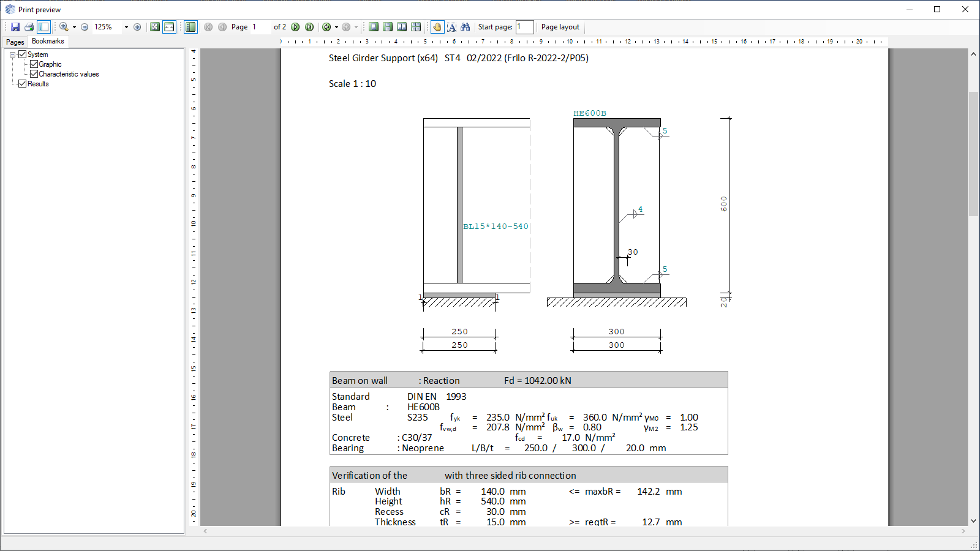The image size is (980, 551).
Task: Uncheck the System checkbox
Action: pos(23,54)
